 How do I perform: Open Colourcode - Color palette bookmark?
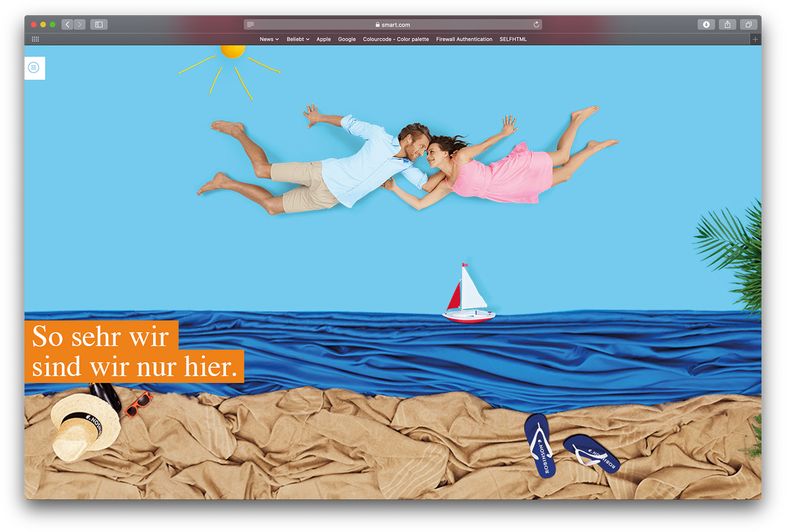395,39
